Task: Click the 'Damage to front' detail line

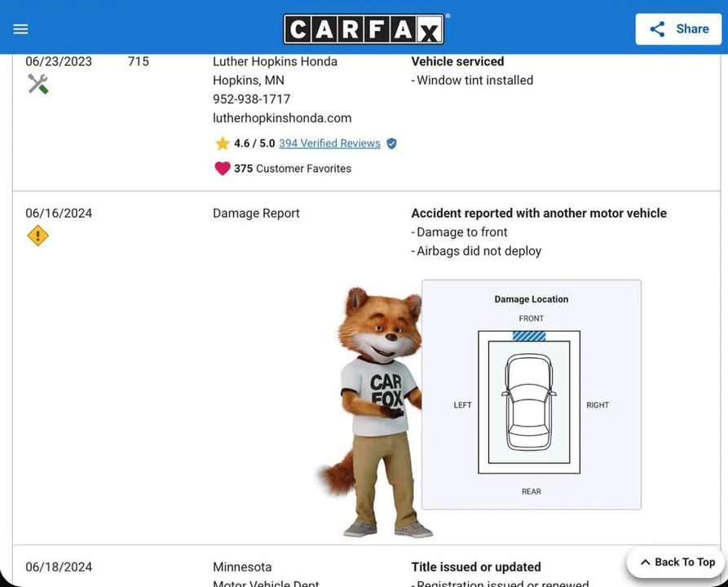Action: [x=459, y=232]
